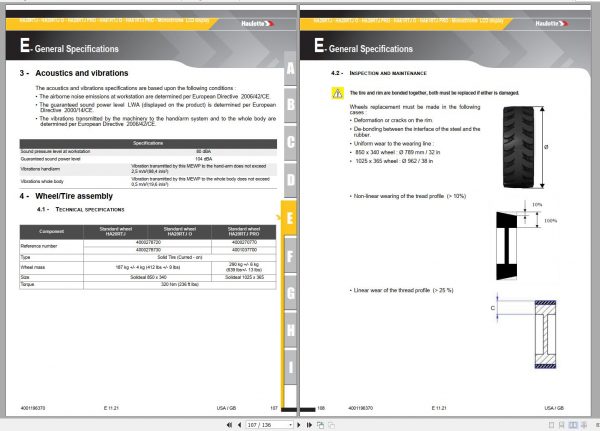Click the "Vibrations hand/arm" row label
600x431 pixels.
(40, 169)
